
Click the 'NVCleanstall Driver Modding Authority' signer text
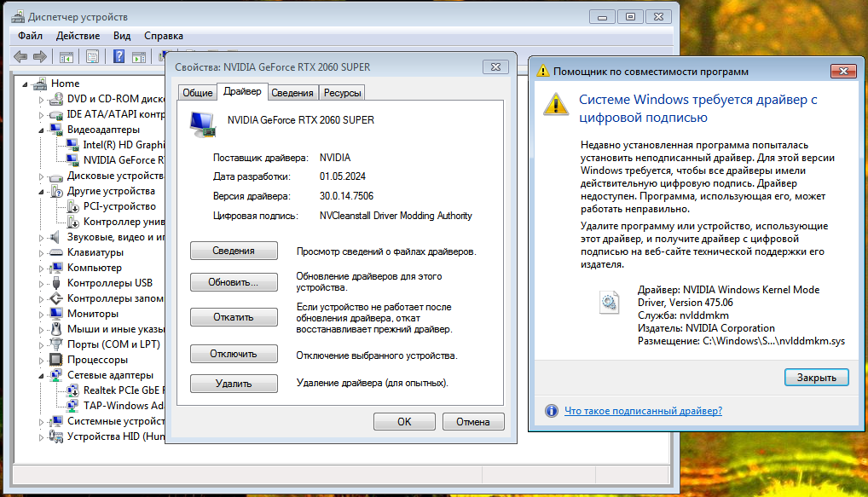click(396, 216)
